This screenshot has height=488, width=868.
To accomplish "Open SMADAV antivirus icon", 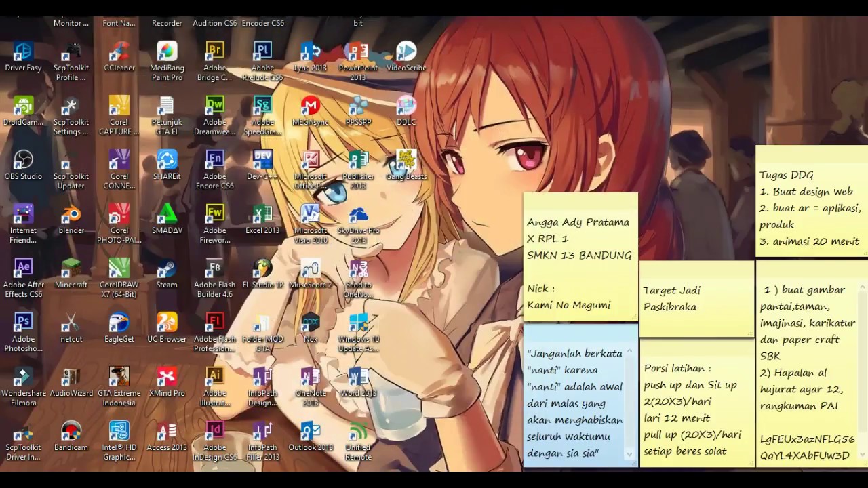I will 167,220.
